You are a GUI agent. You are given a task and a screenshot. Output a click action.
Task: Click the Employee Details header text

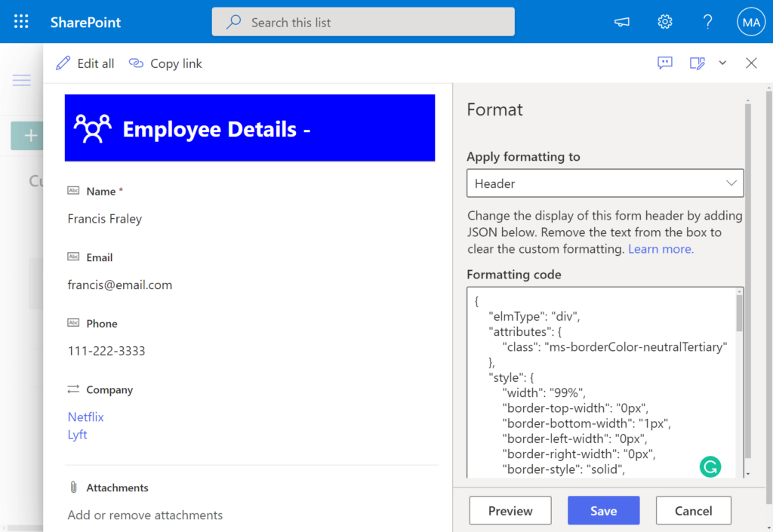[x=217, y=129]
